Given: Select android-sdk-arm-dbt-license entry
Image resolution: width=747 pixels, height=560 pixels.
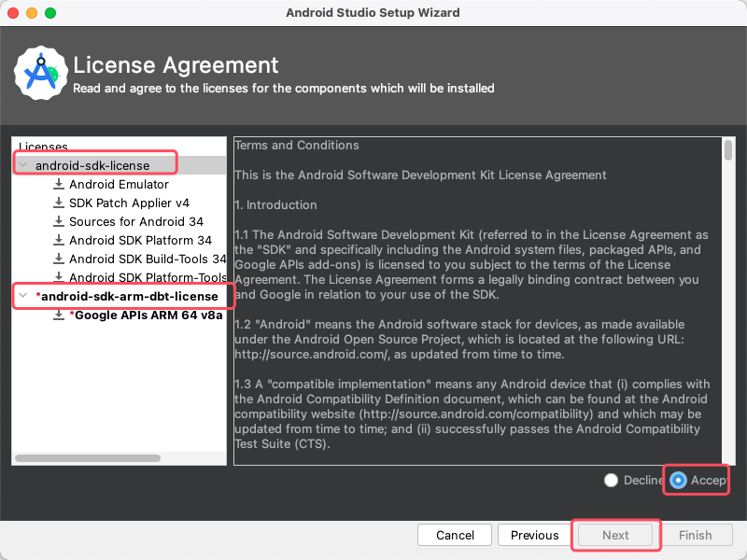Looking at the screenshot, I should [x=127, y=296].
